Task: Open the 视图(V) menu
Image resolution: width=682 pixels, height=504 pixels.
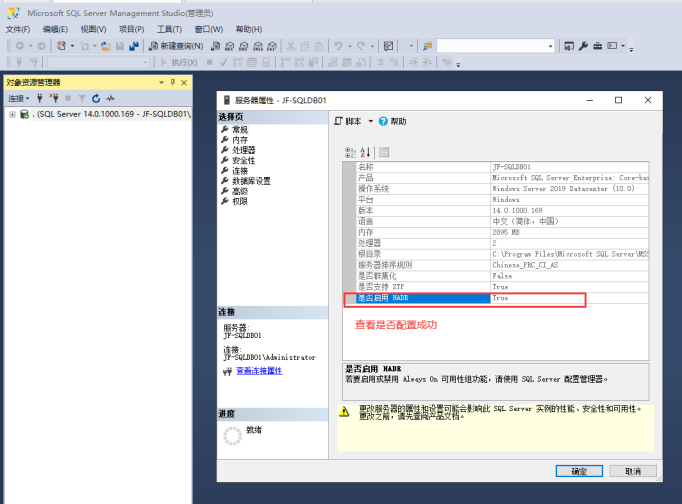Action: [x=93, y=29]
